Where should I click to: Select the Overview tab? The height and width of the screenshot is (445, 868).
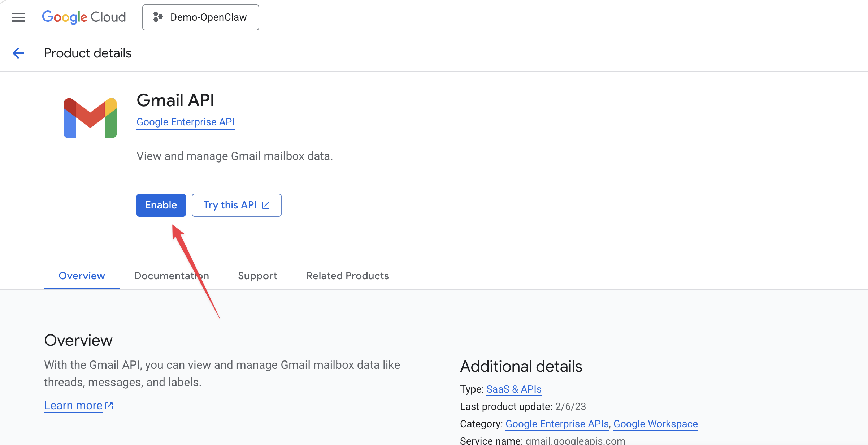coord(82,276)
